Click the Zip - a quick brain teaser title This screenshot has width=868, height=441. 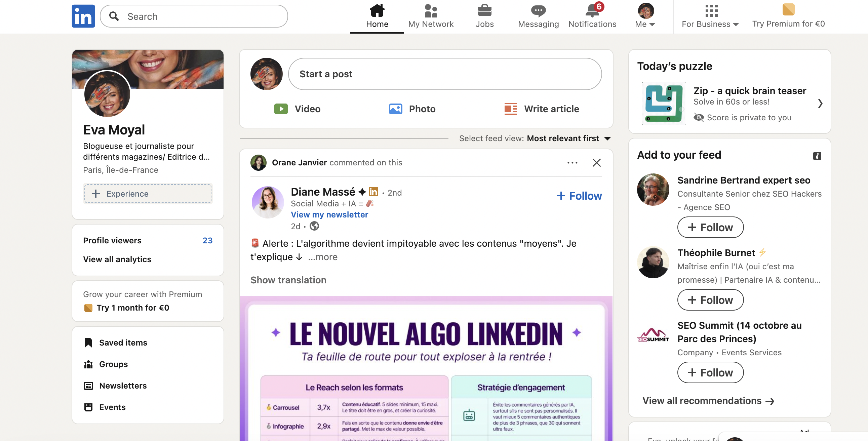tap(750, 91)
